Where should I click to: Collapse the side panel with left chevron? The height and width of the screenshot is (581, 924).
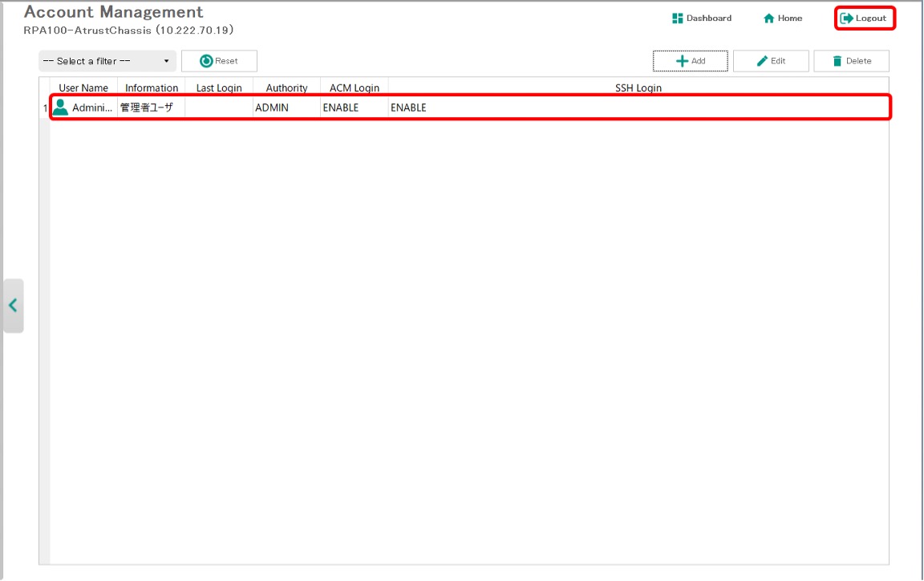(x=13, y=306)
